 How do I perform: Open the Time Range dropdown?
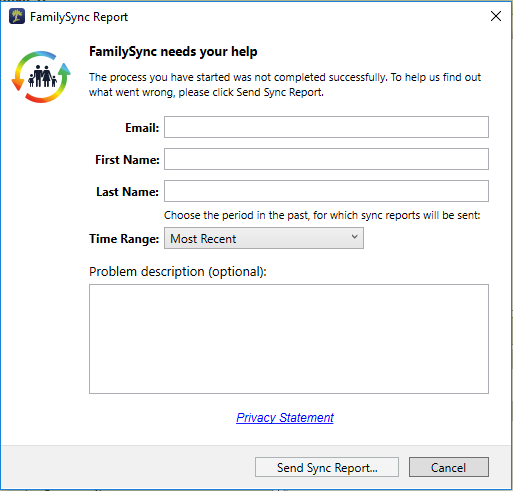tap(264, 238)
